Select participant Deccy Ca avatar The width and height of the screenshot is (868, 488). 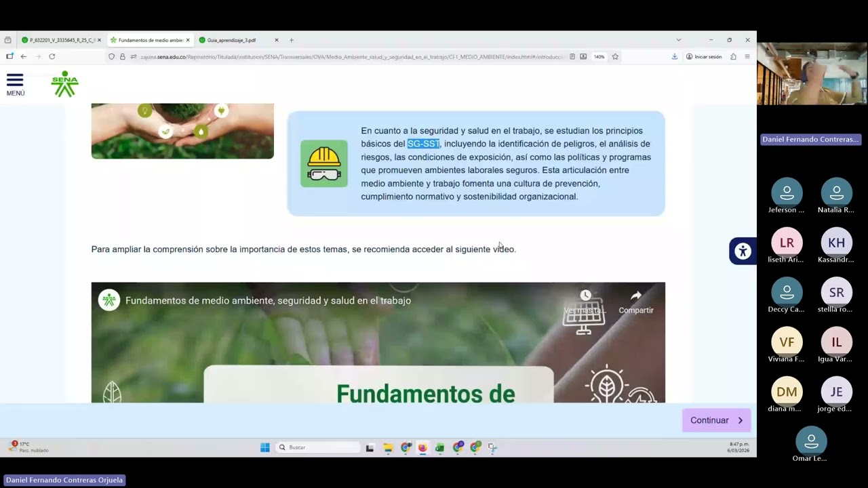tap(787, 292)
